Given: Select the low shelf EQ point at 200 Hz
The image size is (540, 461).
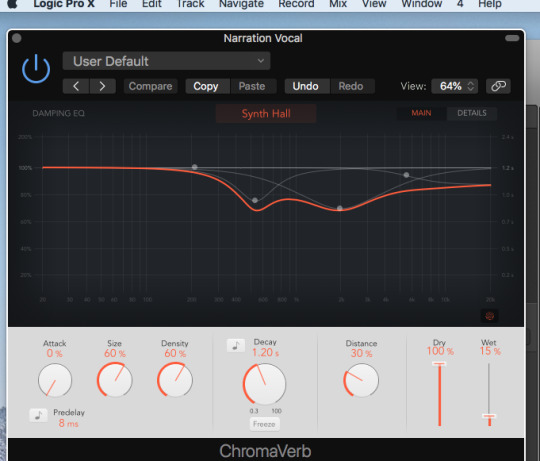Looking at the screenshot, I should coord(195,167).
